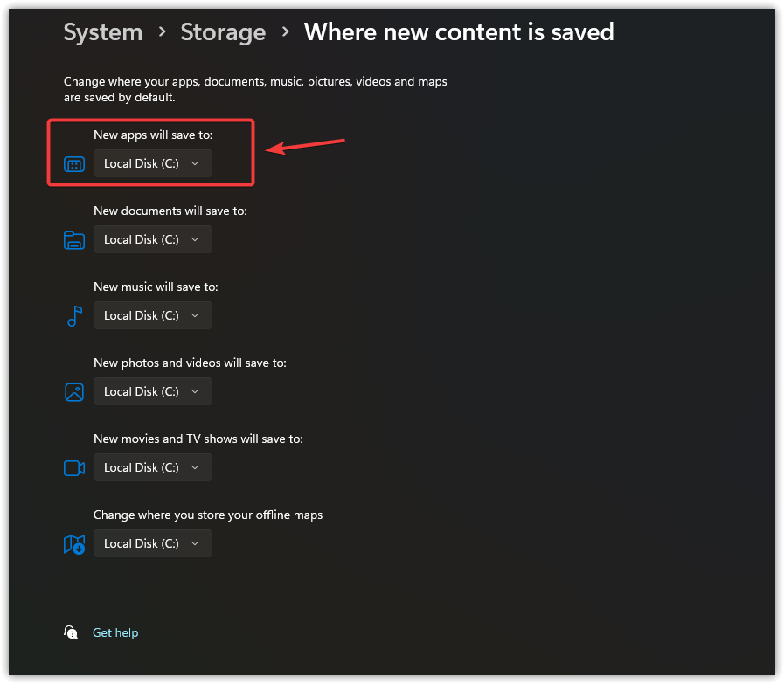Navigate to Storage in breadcrumb
784x684 pixels.
tap(223, 32)
